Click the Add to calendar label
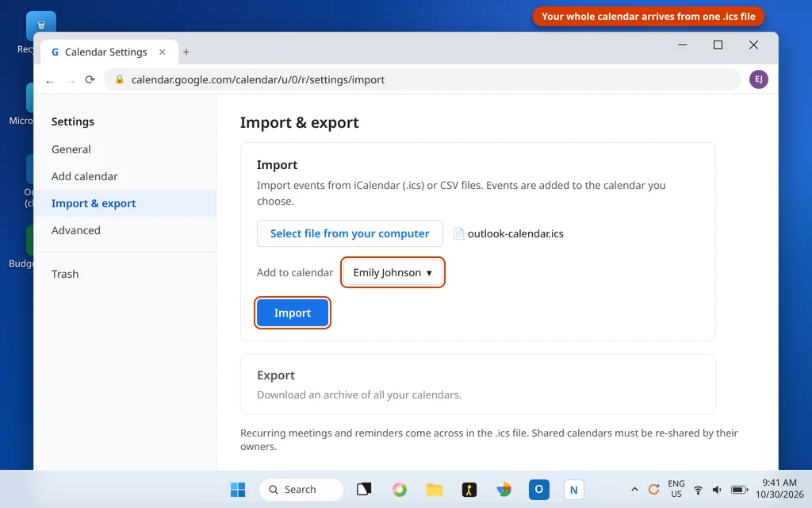 pyautogui.click(x=295, y=273)
